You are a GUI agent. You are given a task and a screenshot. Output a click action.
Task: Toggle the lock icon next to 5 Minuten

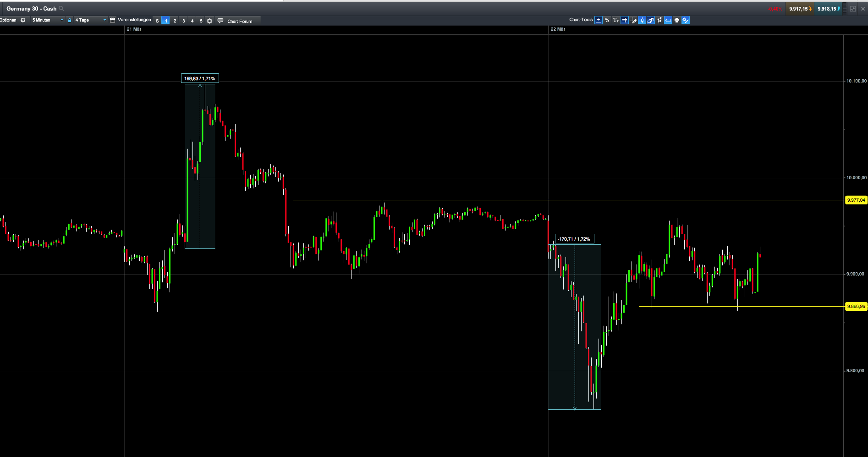tap(70, 20)
